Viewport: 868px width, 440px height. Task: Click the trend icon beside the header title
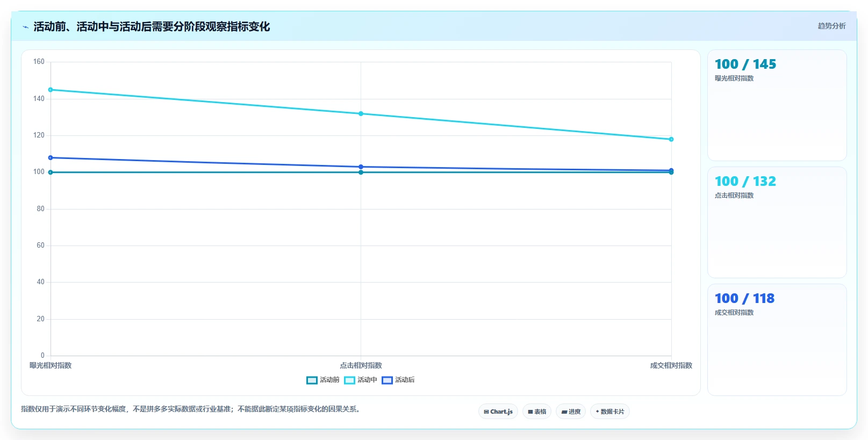(x=25, y=27)
